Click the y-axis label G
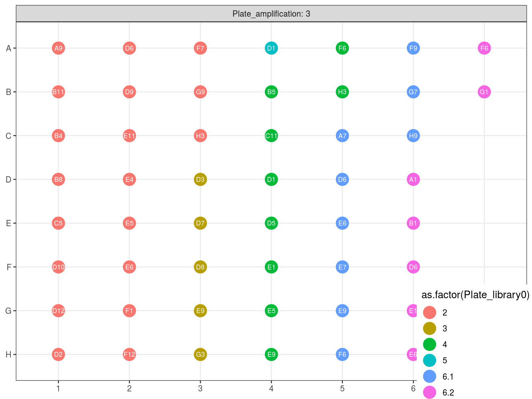Viewport: 532px width, 399px height. point(9,311)
